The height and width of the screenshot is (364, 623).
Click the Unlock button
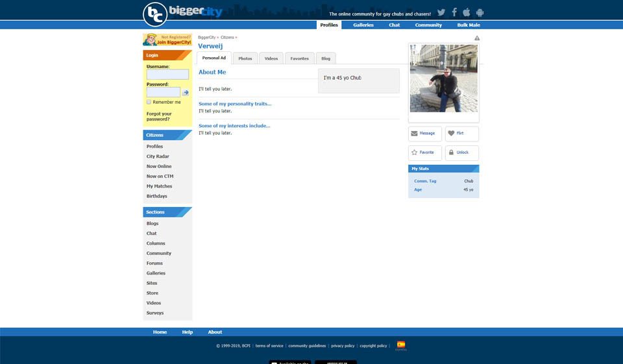coord(462,152)
